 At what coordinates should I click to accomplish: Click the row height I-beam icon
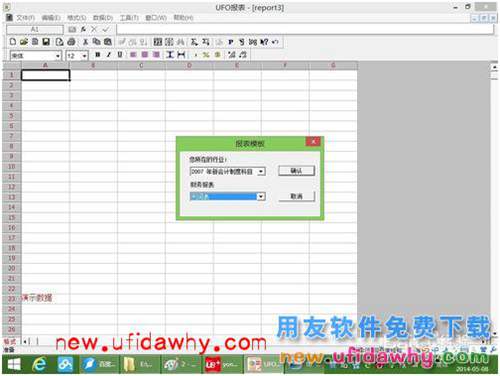[170, 55]
